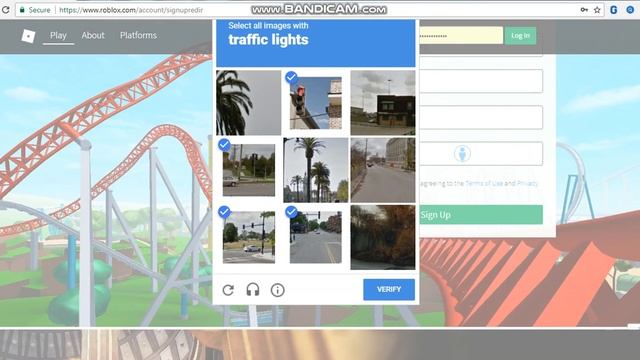Click the browser reload button
The width and height of the screenshot is (640, 360).
coord(6,9)
